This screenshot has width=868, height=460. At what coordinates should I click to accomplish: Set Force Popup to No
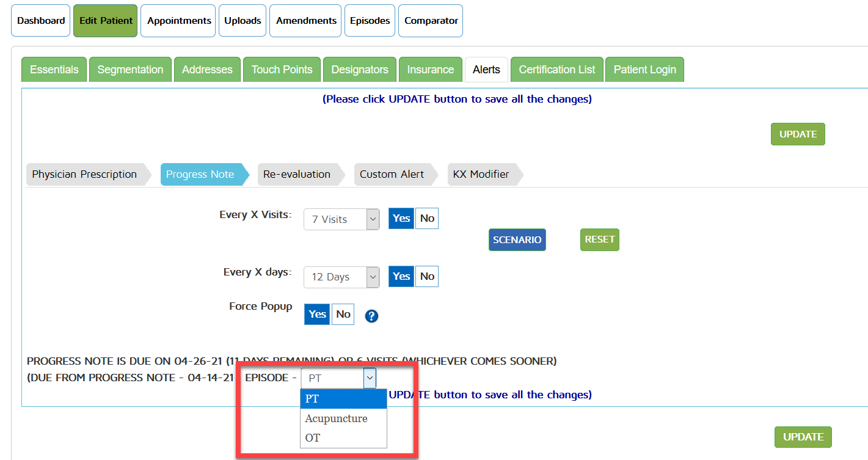[343, 315]
